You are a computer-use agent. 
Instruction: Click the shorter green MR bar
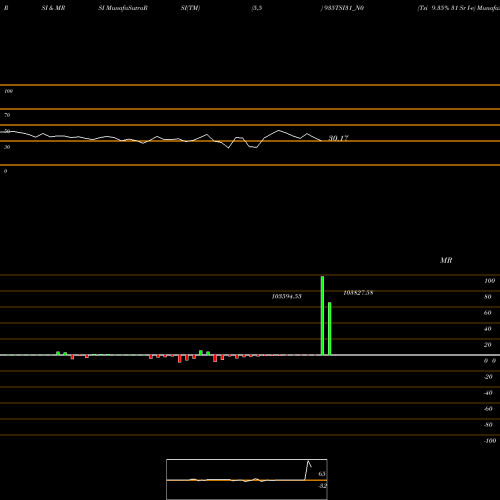(x=330, y=329)
